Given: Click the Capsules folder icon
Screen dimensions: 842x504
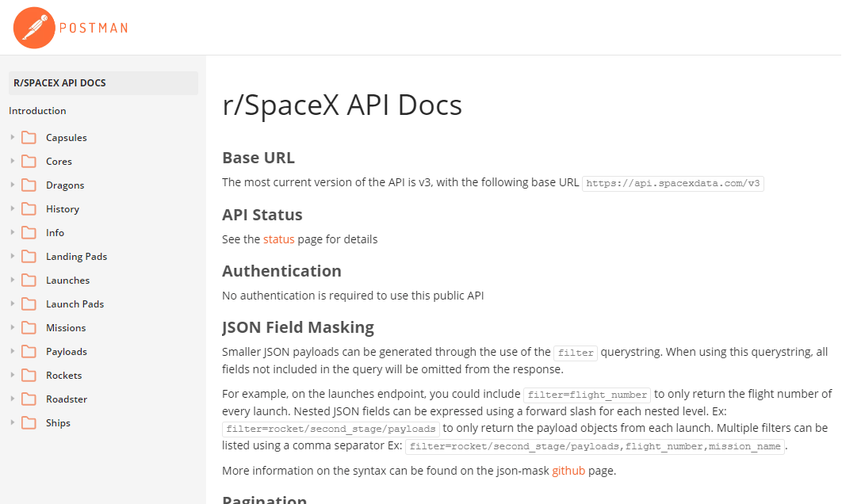Looking at the screenshot, I should pos(29,138).
